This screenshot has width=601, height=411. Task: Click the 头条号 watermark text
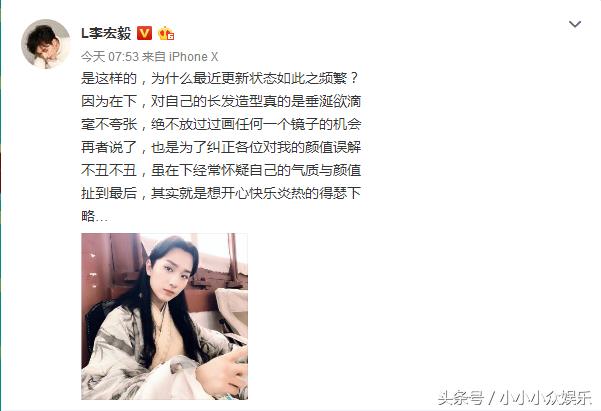[460, 398]
